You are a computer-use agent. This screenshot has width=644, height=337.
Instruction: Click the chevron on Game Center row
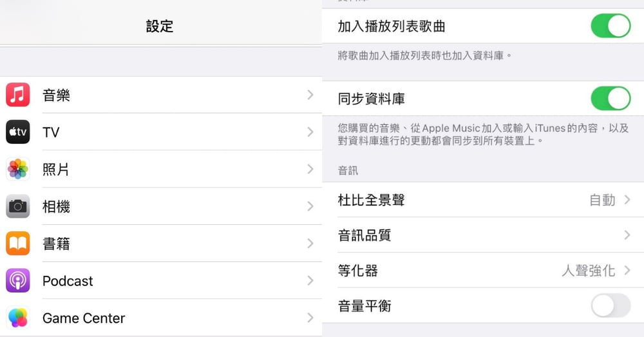[310, 318]
